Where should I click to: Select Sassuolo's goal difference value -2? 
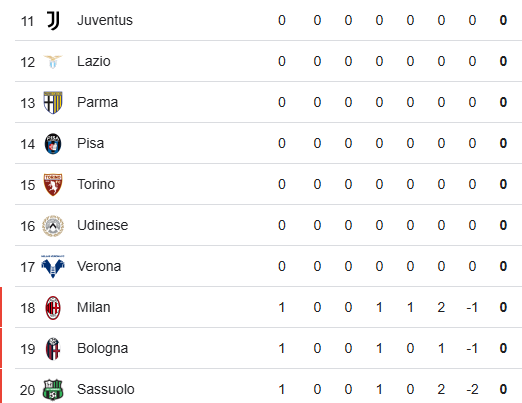click(472, 389)
